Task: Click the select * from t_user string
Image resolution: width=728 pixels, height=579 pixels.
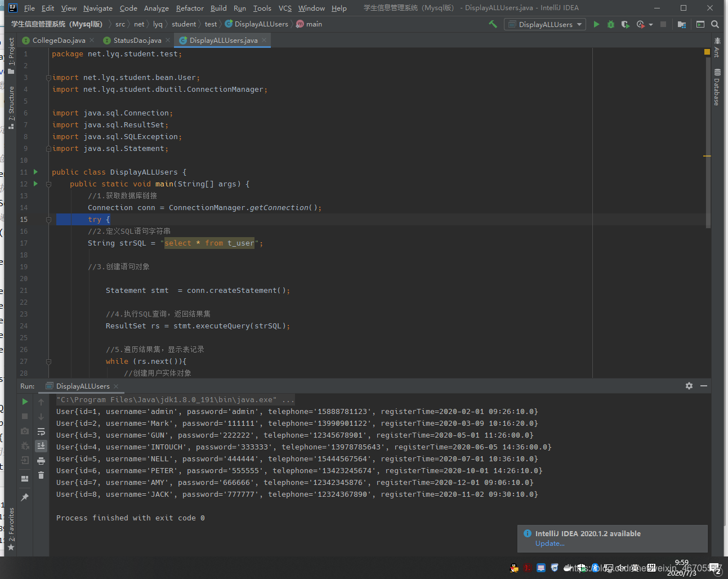Action: coord(209,243)
